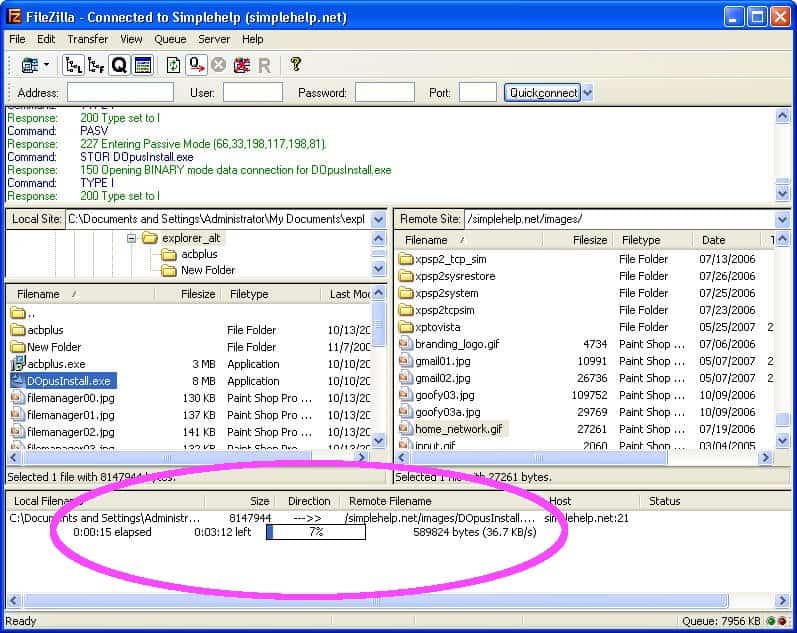Select New Folder in the local tree

[x=208, y=270]
